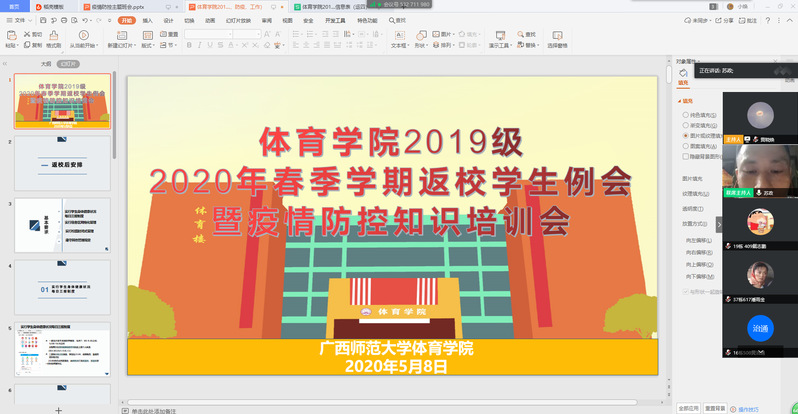The image size is (798, 414).
Task: Toggle Underline formatting
Action: pyautogui.click(x=210, y=45)
